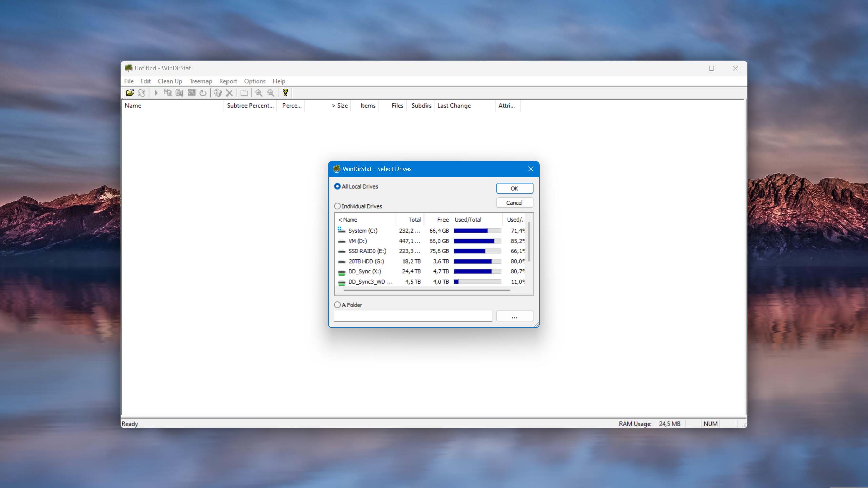Open the Treemap menu

pos(201,81)
